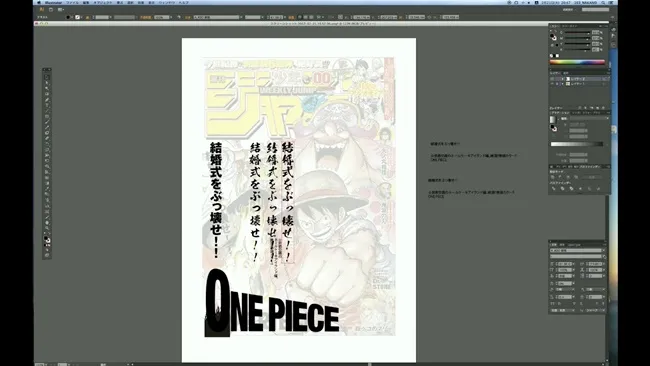Open the Illustrator menu in menu bar
The image size is (650, 366).
tap(53, 2)
